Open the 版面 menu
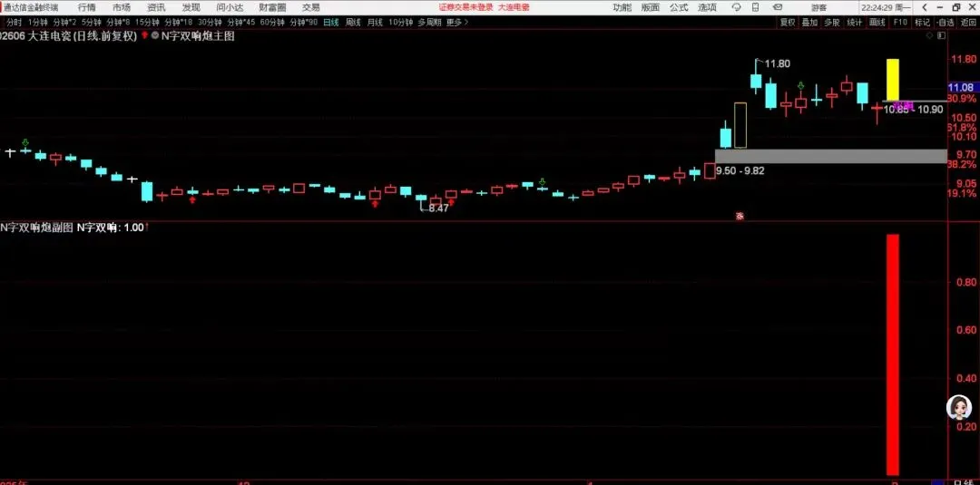Screen dimensions: 980x485 click(x=650, y=7)
